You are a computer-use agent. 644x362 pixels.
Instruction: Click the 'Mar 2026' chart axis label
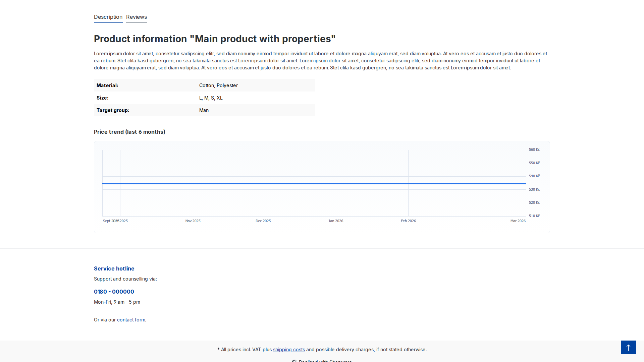pyautogui.click(x=518, y=221)
